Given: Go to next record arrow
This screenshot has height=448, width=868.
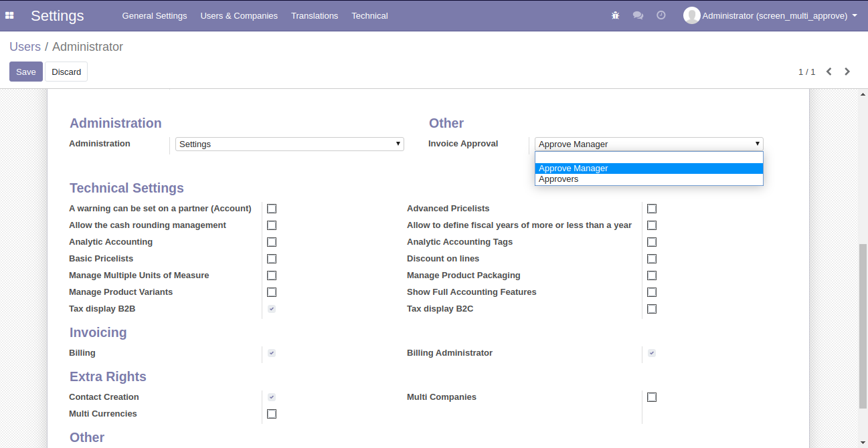Looking at the screenshot, I should tap(847, 72).
